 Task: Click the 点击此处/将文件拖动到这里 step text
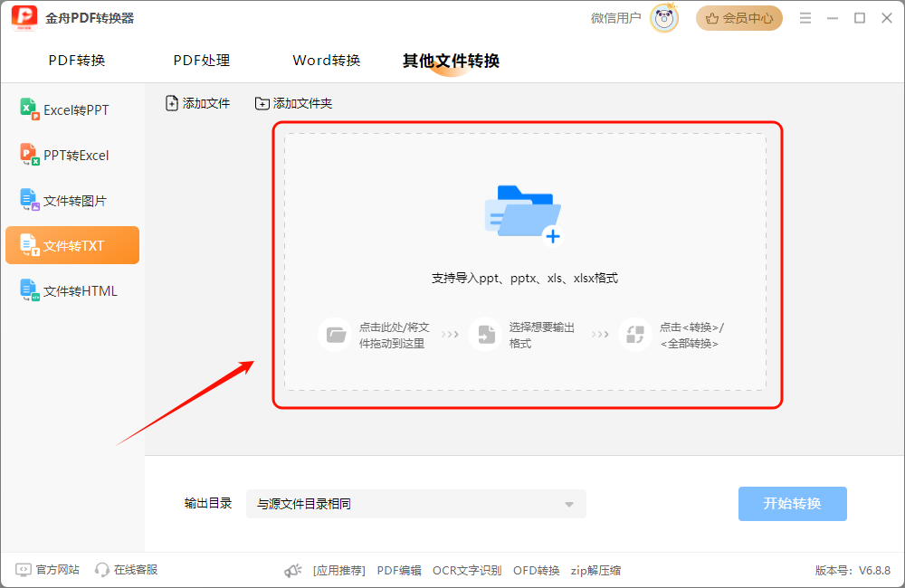point(395,336)
